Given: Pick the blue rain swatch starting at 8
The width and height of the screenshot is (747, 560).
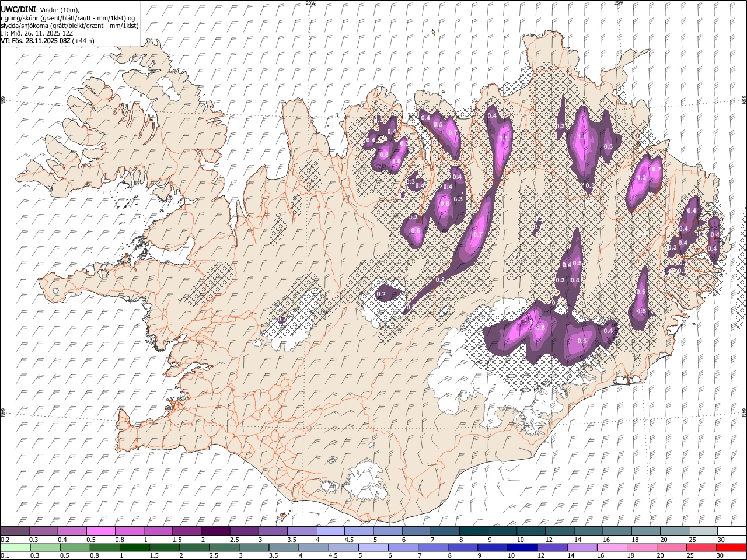Looking at the screenshot, I should coord(462,547).
